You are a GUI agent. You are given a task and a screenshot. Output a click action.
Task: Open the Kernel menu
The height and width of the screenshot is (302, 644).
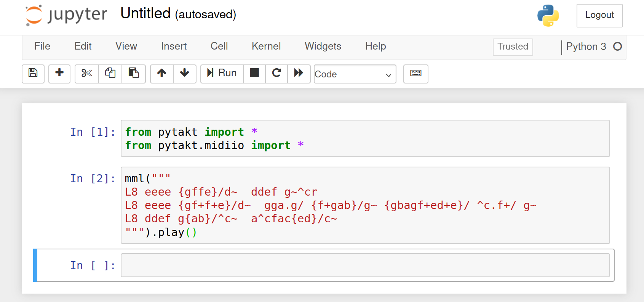point(266,46)
